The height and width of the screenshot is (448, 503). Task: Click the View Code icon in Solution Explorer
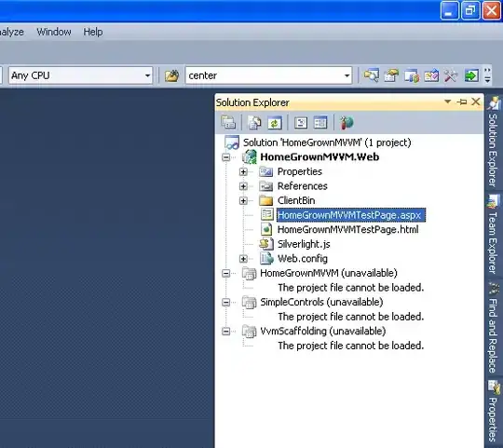(x=301, y=123)
